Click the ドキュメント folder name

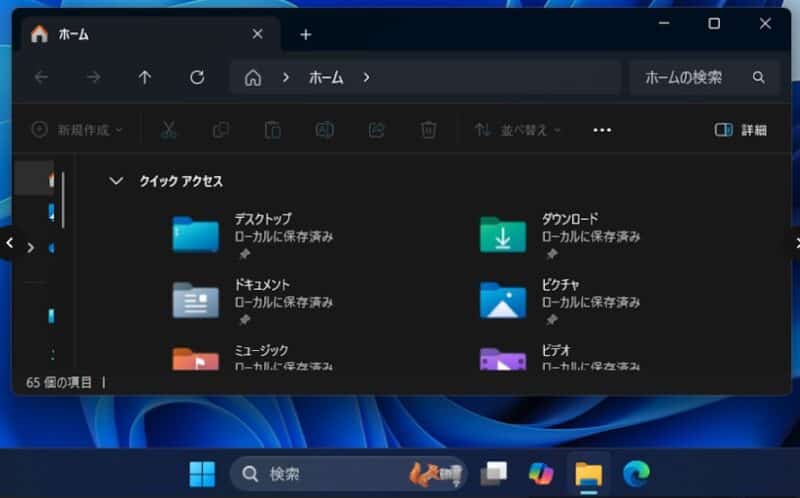(262, 285)
